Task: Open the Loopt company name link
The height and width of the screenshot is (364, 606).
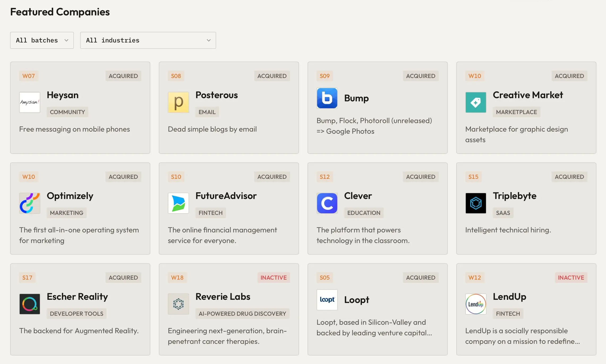Action: 357,300
